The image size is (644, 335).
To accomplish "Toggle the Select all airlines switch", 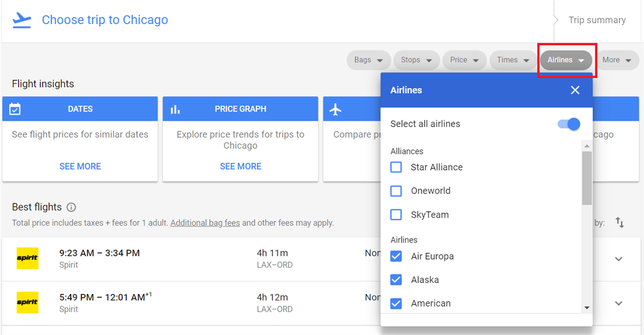I will tap(568, 124).
